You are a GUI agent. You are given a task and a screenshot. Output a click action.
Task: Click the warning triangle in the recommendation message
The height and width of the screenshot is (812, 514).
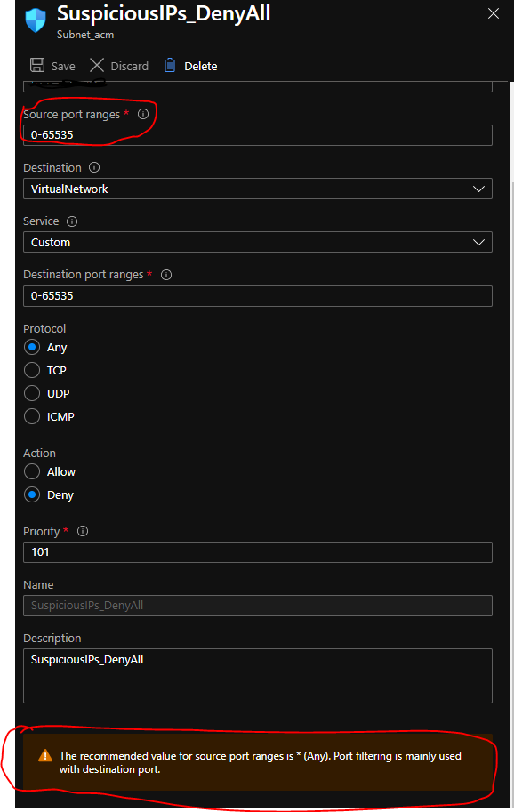[x=42, y=756]
